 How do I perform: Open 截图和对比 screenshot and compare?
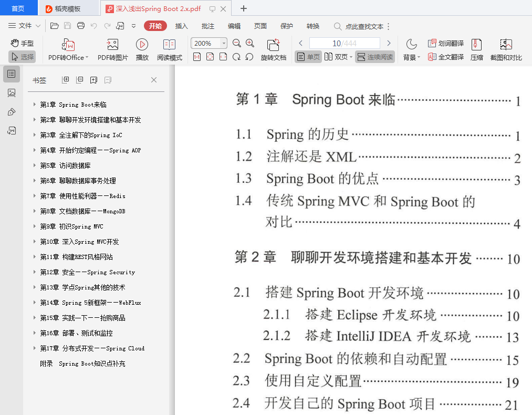pyautogui.click(x=506, y=50)
